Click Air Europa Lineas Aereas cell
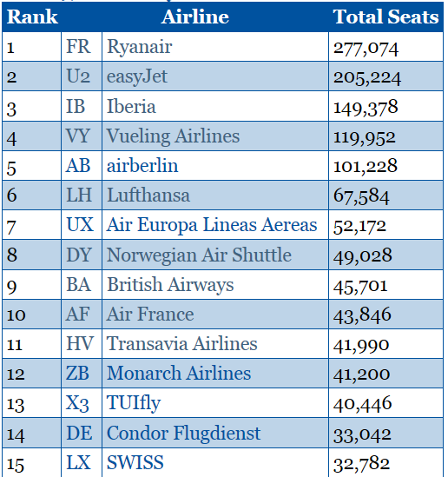Image resolution: width=448 pixels, height=477 pixels. click(x=215, y=225)
